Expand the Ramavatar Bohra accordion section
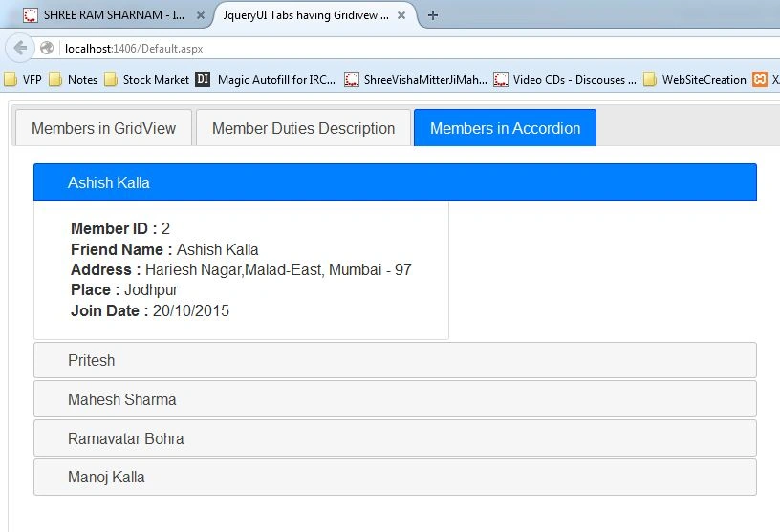 click(x=395, y=438)
